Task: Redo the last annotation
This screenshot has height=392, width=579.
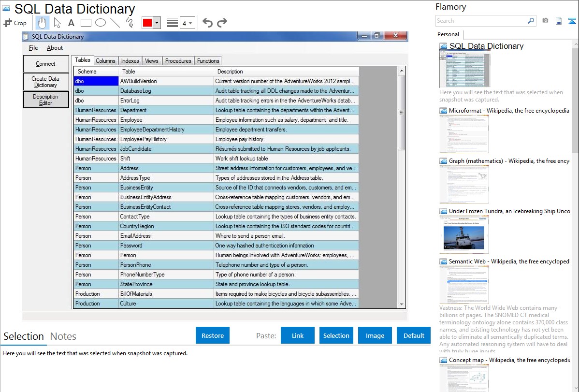Action: 222,23
